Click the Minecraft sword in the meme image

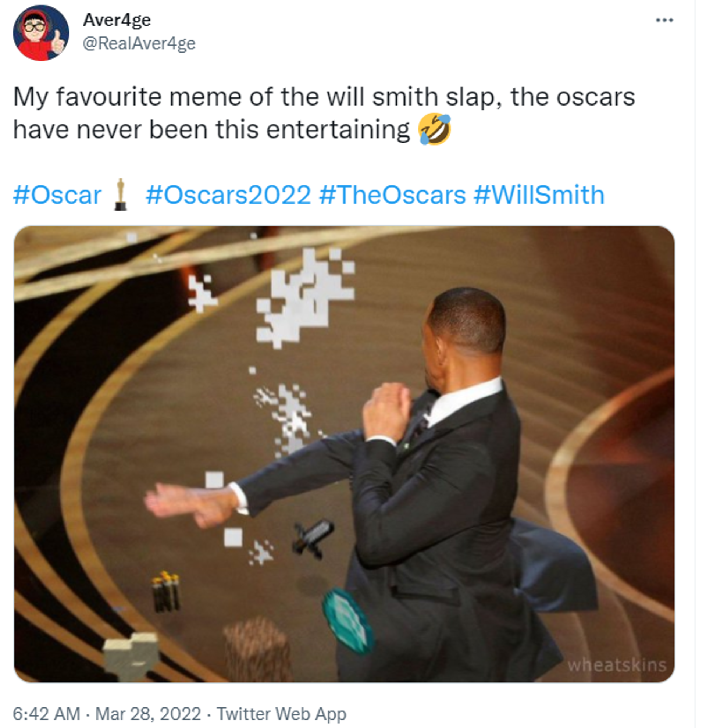[313, 539]
